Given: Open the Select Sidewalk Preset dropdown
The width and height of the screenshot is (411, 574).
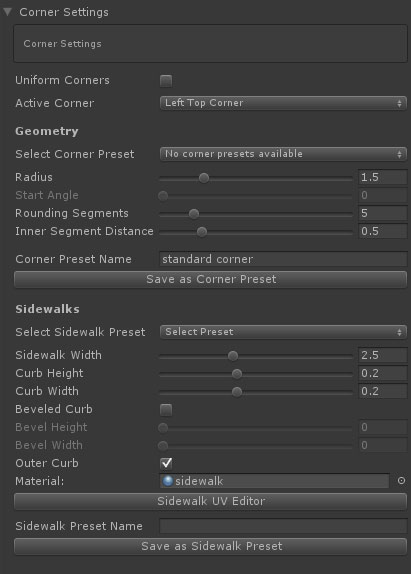Looking at the screenshot, I should [x=283, y=332].
